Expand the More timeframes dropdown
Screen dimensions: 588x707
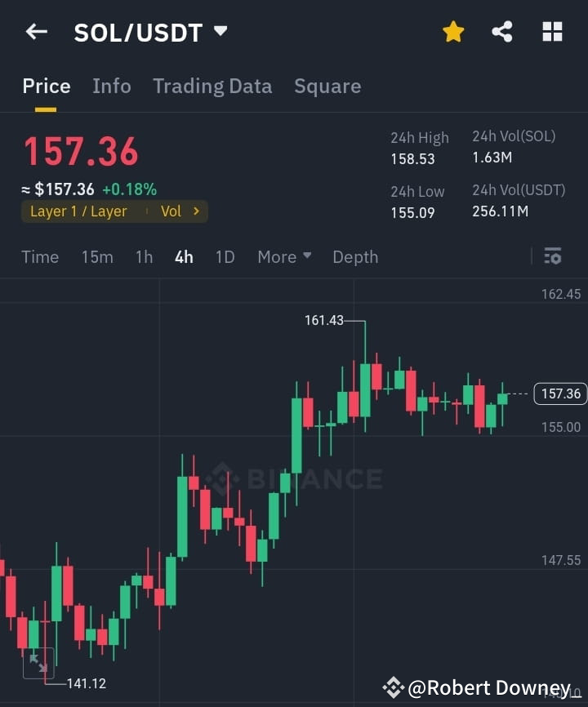[x=283, y=256]
